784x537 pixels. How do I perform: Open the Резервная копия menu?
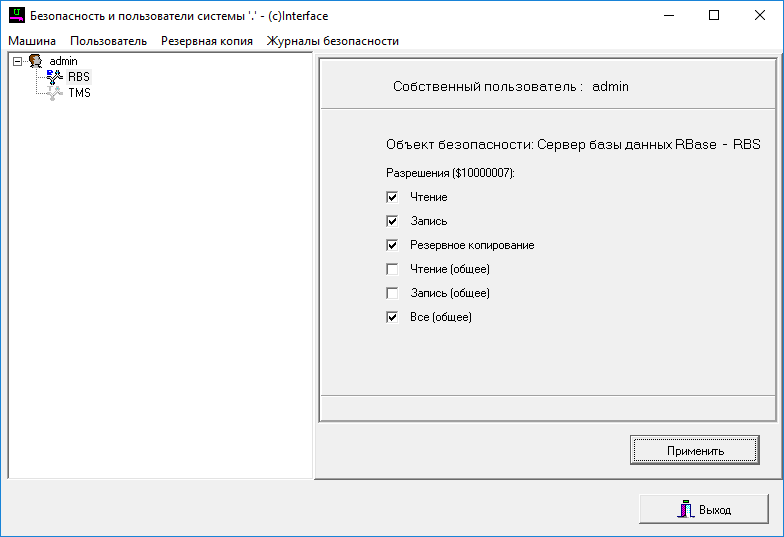(x=206, y=41)
